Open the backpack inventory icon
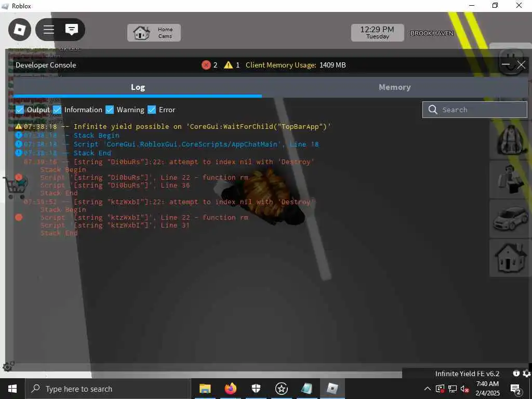 click(511, 139)
